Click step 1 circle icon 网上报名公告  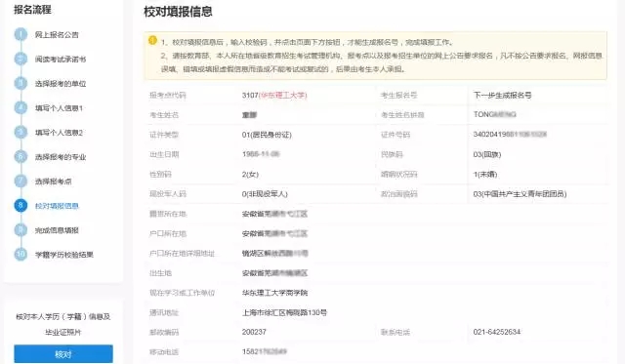(21, 35)
